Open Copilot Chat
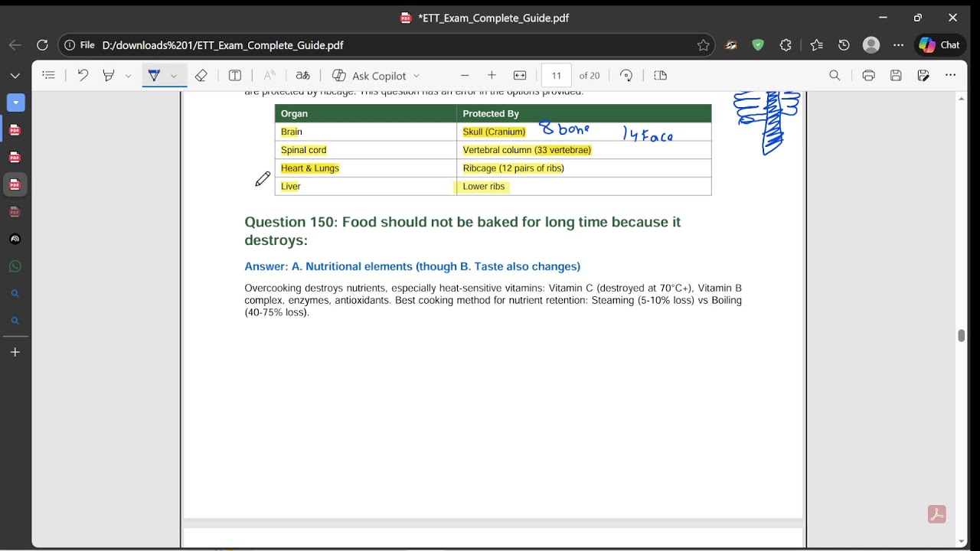The width and height of the screenshot is (980, 551). [940, 45]
